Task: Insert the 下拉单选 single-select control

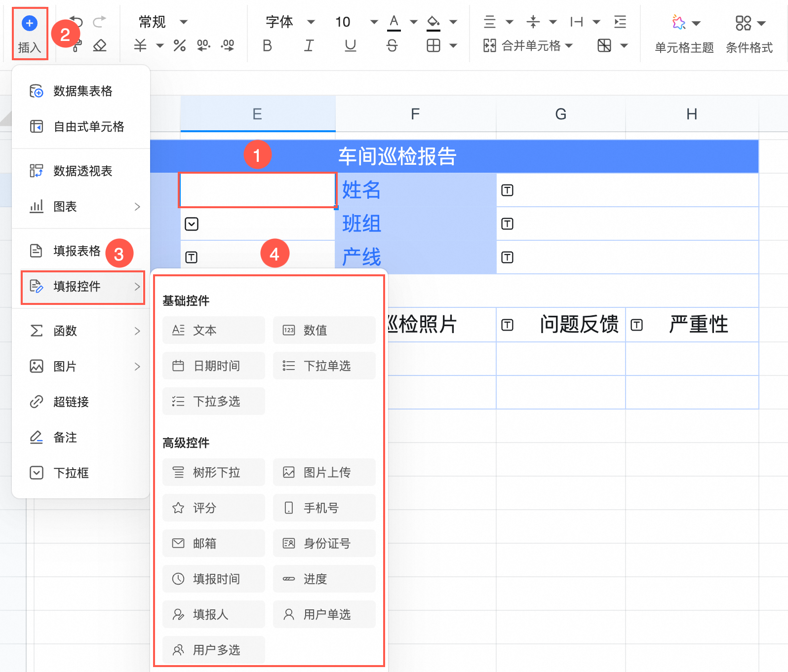Action: point(324,366)
